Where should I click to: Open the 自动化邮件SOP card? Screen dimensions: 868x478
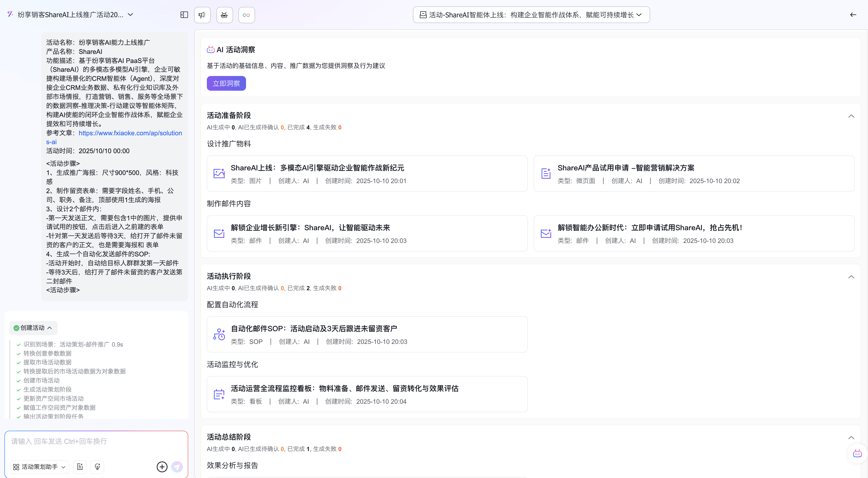coord(367,334)
